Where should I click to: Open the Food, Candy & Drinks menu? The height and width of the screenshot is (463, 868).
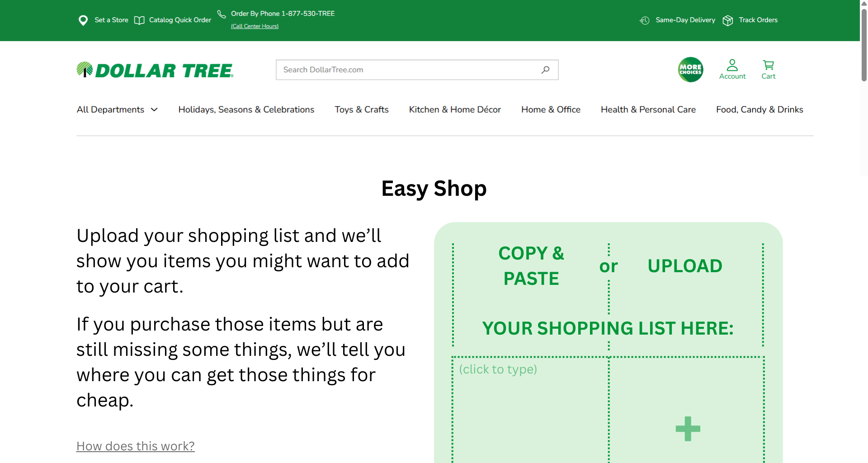[759, 109]
